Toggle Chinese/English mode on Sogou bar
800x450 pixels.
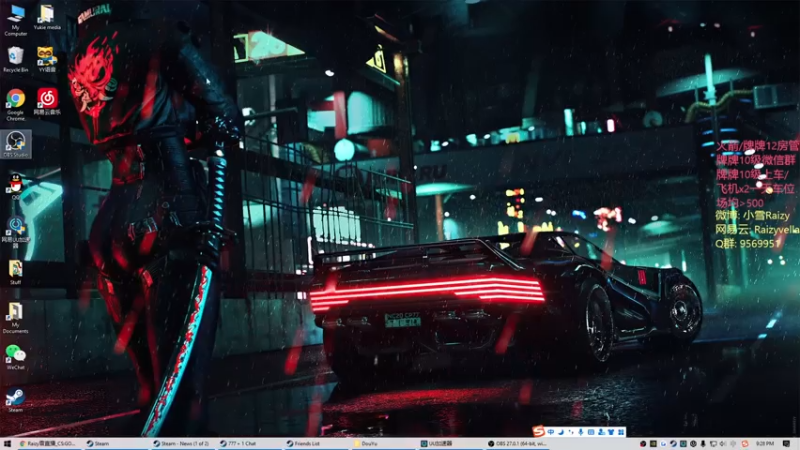tap(551, 432)
